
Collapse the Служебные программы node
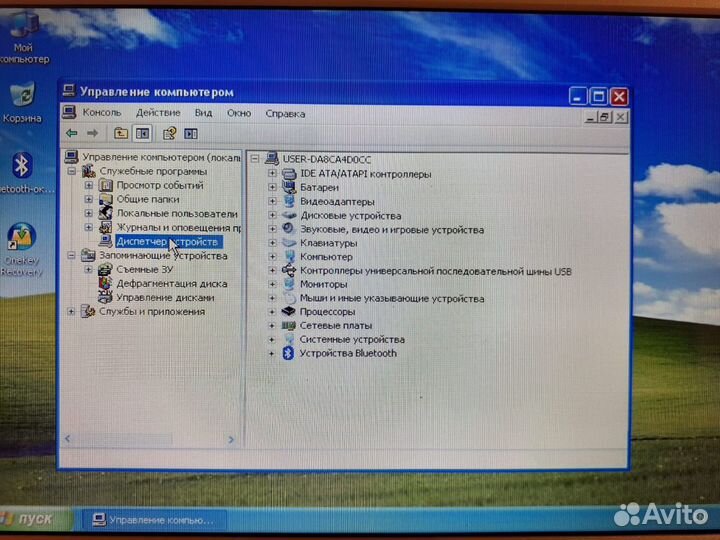coord(72,171)
